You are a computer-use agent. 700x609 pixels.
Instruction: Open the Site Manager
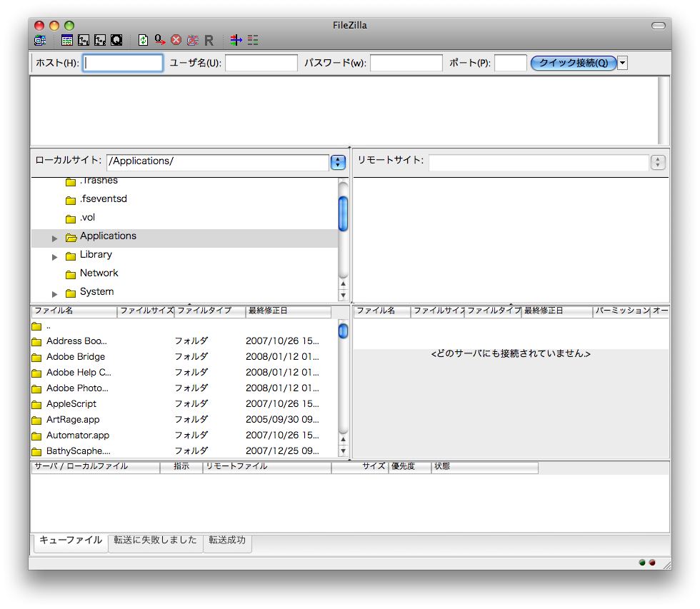(x=40, y=40)
